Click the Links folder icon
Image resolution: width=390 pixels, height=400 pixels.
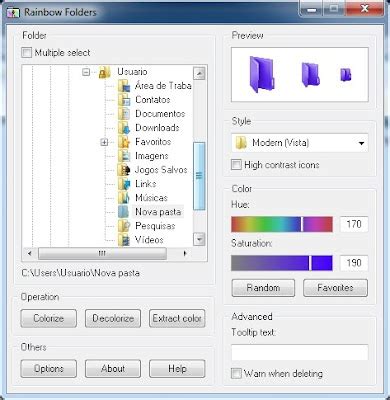pos(124,184)
